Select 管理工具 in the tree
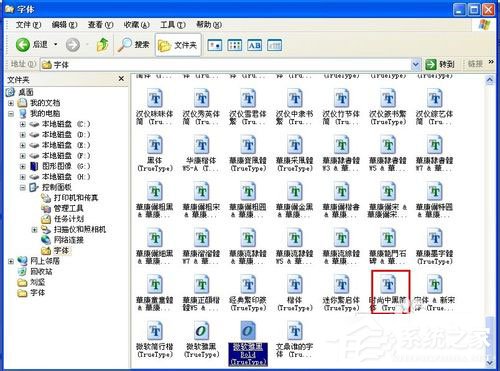The width and height of the screenshot is (500, 371). [62, 209]
